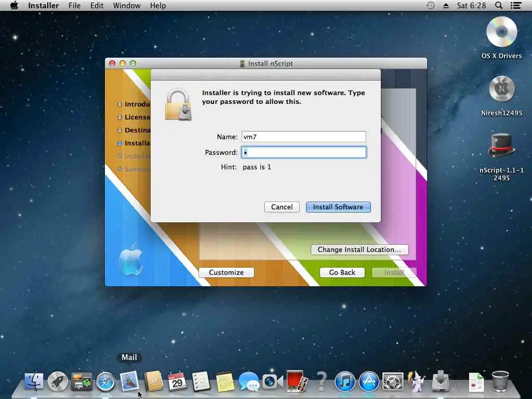Open the Window menu
The image size is (532, 399).
point(127,5)
